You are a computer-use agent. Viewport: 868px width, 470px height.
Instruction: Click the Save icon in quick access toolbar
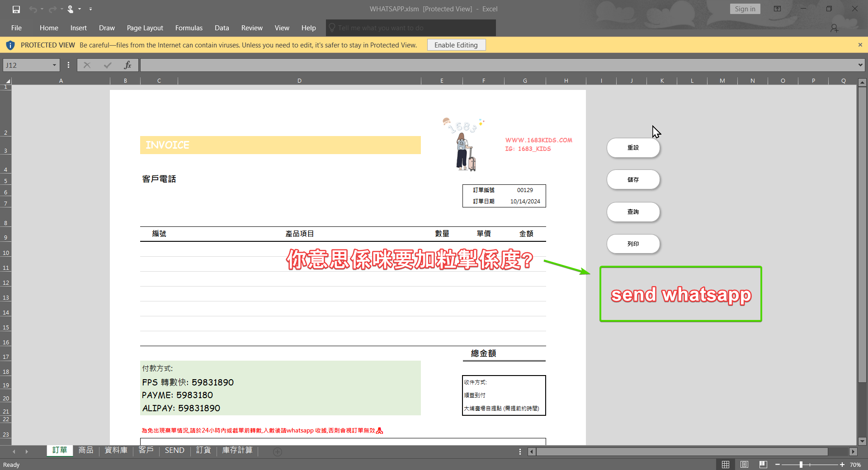coord(16,9)
